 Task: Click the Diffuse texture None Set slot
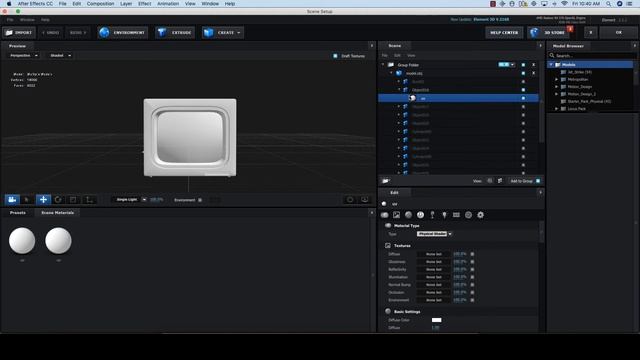point(433,254)
